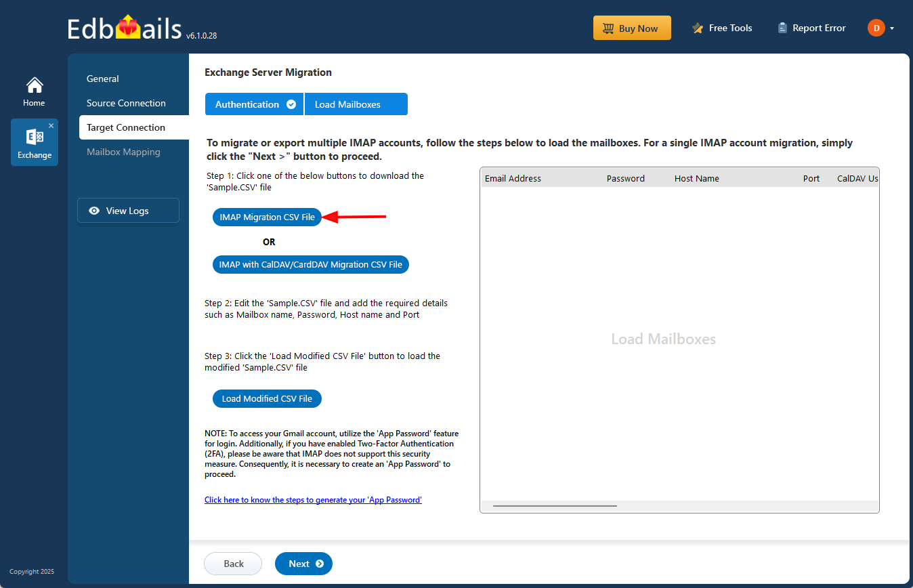Click the Next button
This screenshot has width=913, height=588.
(303, 564)
